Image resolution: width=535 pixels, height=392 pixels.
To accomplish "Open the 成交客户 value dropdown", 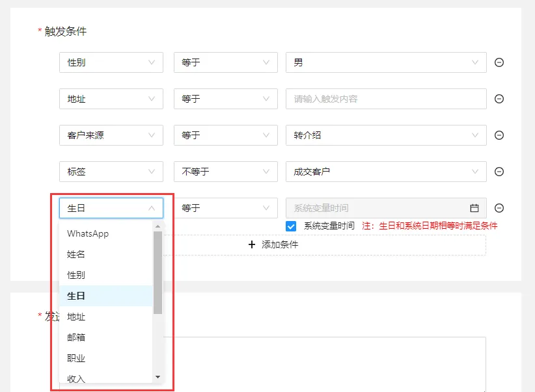I will click(386, 172).
